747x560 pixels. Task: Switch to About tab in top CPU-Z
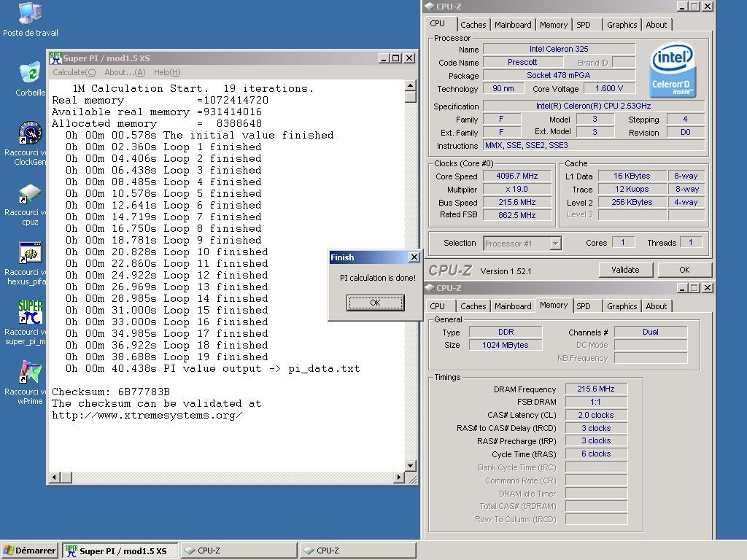pyautogui.click(x=656, y=25)
